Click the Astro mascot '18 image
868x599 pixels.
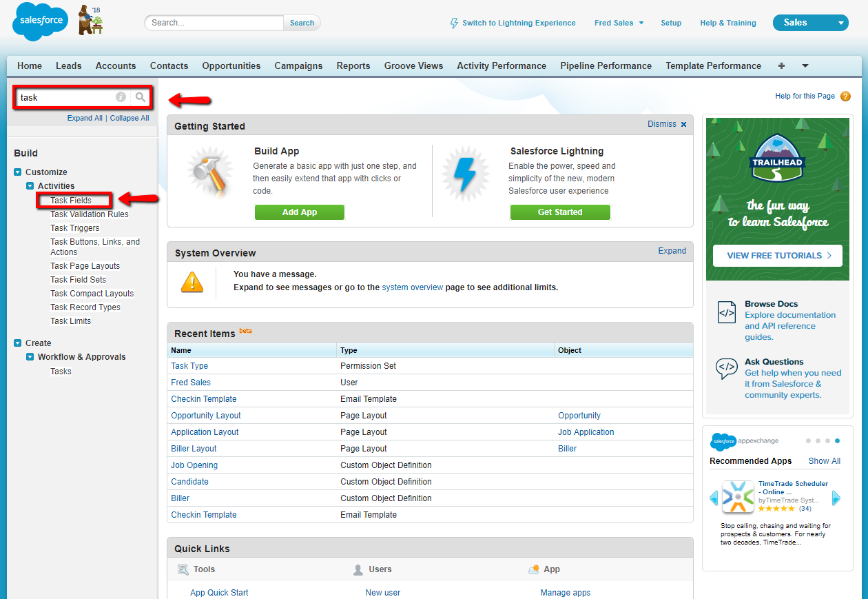point(90,20)
